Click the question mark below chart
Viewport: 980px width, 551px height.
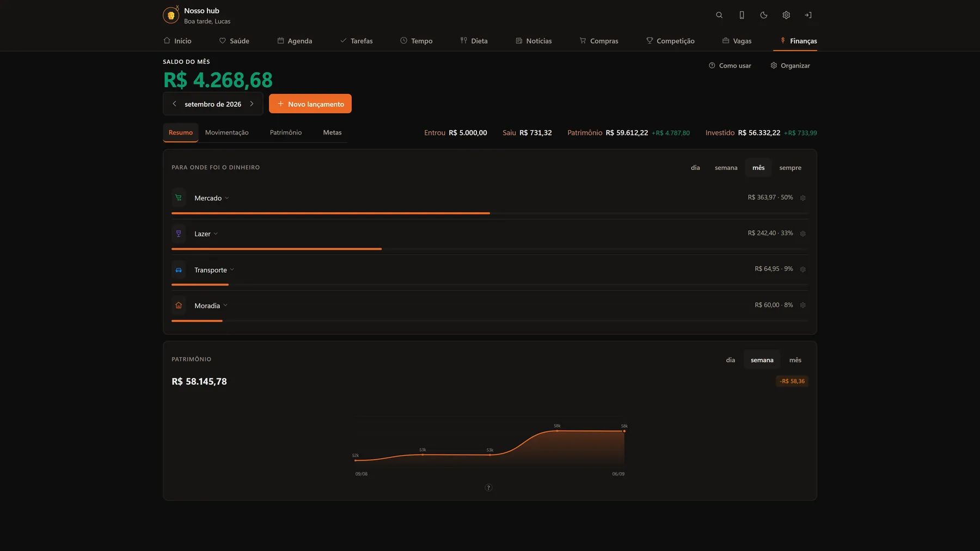coord(488,488)
